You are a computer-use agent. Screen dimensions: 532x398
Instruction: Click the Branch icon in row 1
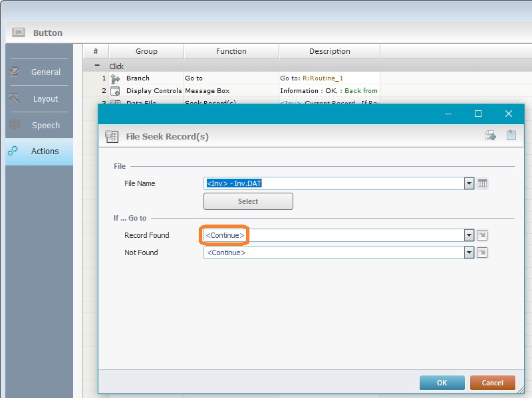click(115, 78)
